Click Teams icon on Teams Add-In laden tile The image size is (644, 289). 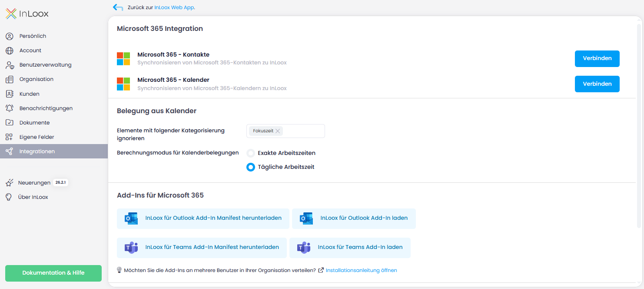click(304, 248)
